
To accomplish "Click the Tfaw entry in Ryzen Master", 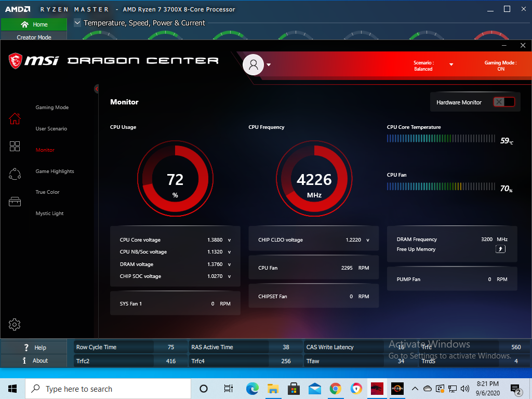I will click(360, 361).
